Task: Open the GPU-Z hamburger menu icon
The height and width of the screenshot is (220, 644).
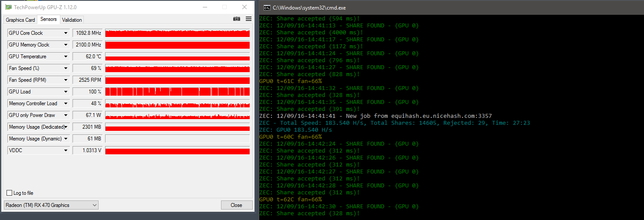Action: 248,19
